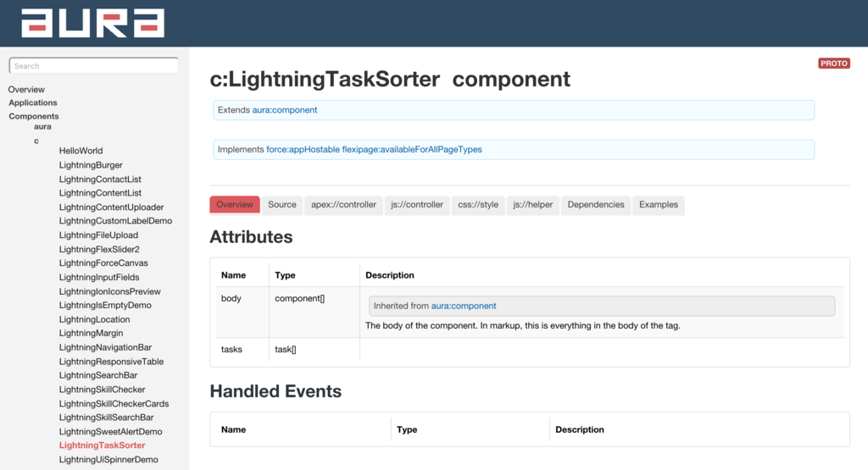Screen dimensions: 868x470
Task: Select LightningIsEmptyDemo entry
Action: pos(105,305)
